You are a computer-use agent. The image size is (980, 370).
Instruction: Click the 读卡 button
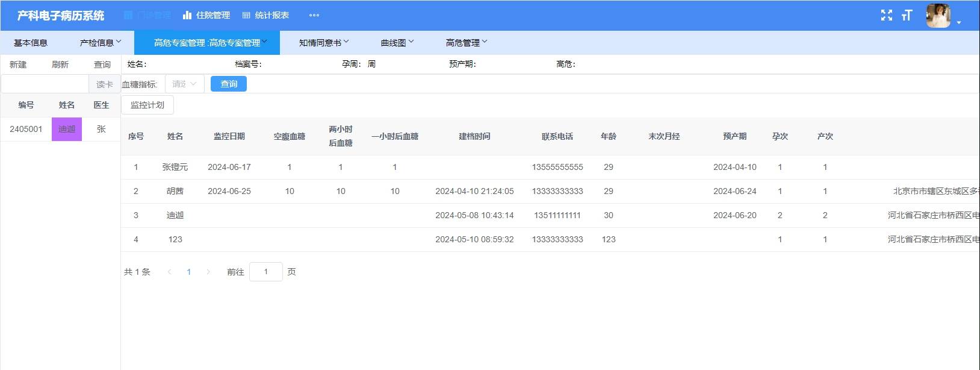105,84
